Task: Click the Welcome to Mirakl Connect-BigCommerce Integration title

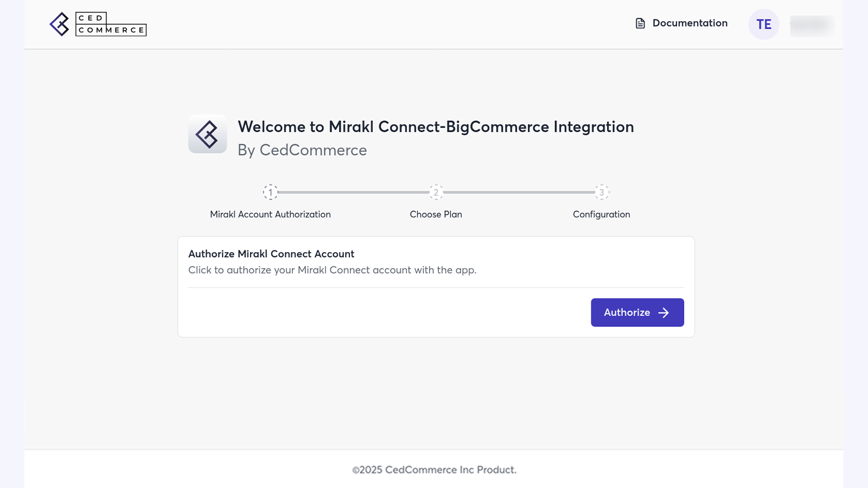Action: (x=436, y=127)
